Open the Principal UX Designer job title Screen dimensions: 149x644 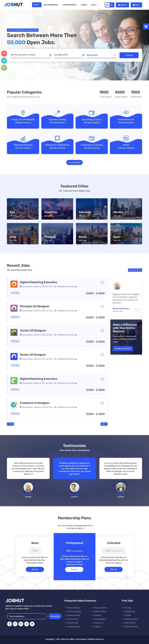point(35,306)
